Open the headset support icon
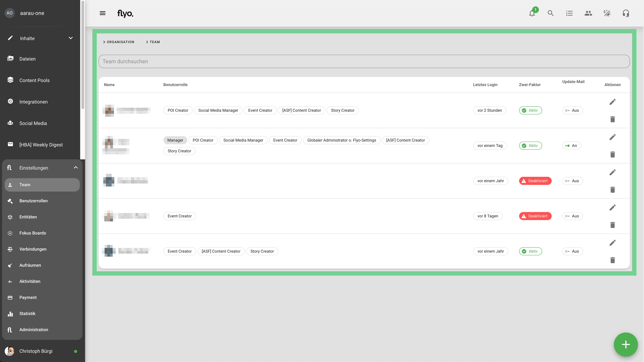 (626, 13)
